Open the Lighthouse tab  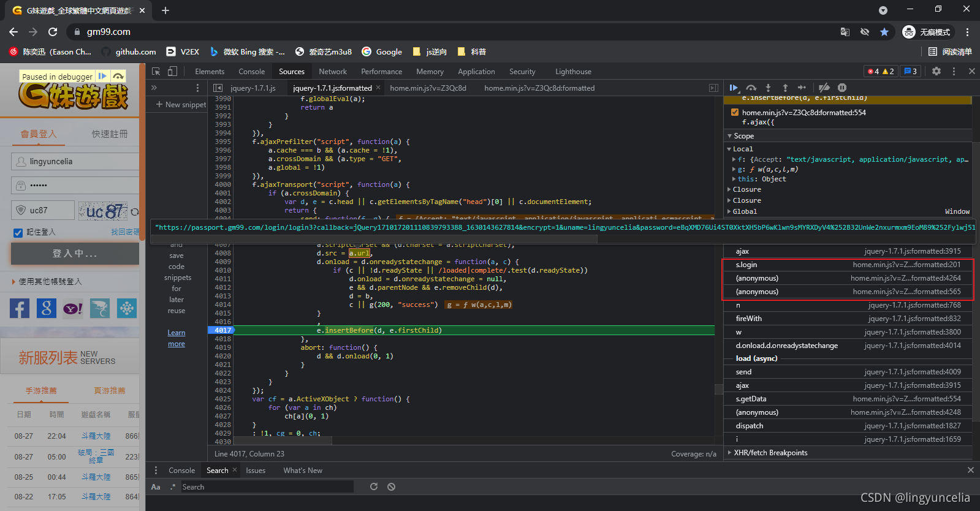573,71
